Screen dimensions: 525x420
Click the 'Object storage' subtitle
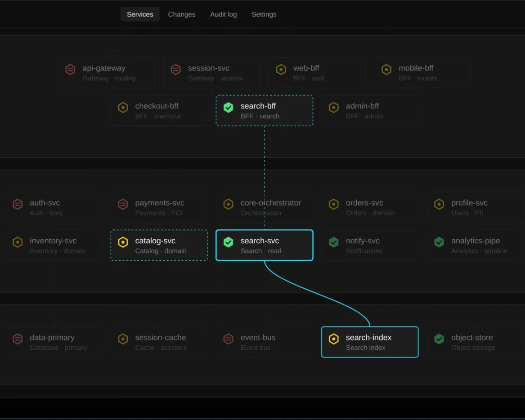tap(473, 348)
